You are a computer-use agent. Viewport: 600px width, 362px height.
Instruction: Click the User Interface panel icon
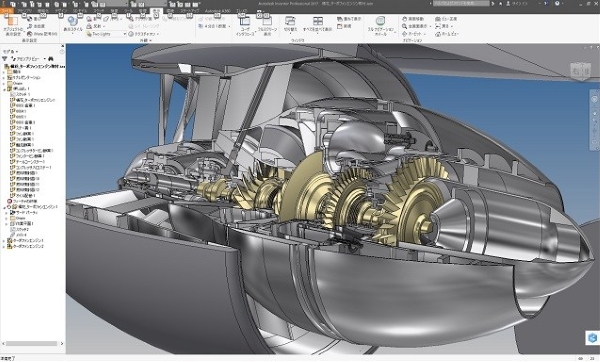244,26
